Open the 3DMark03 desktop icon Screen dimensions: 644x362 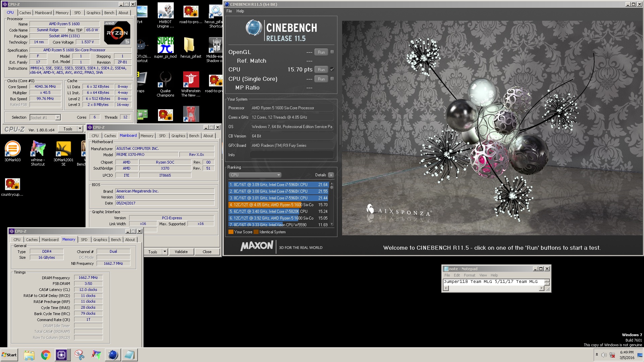pos(12,151)
